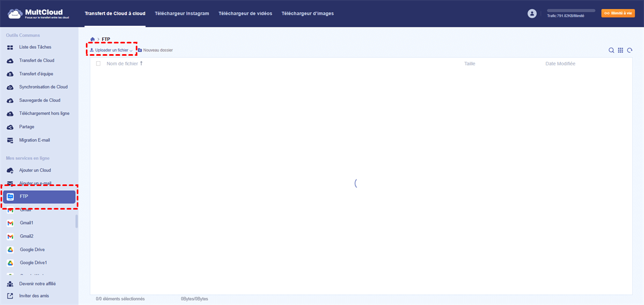Click the FTP service icon

[x=10, y=197]
